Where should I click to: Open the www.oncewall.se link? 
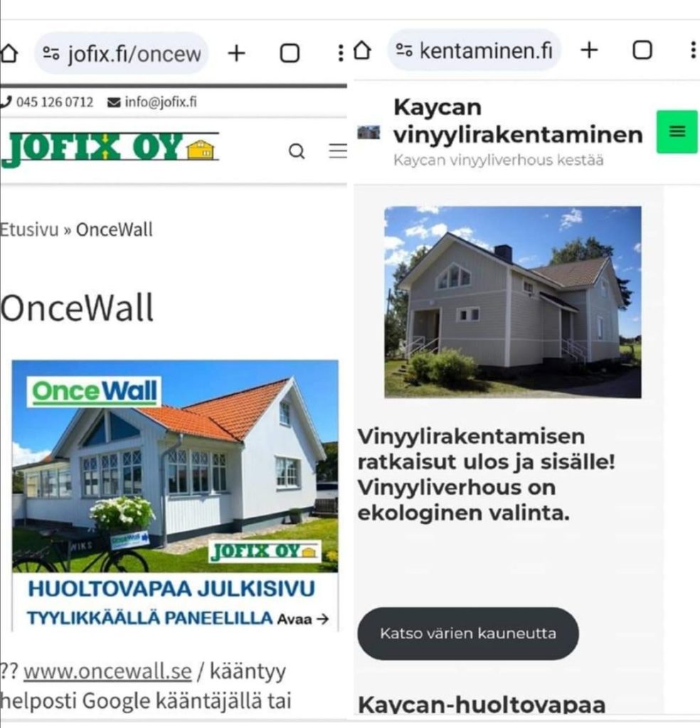click(x=107, y=671)
